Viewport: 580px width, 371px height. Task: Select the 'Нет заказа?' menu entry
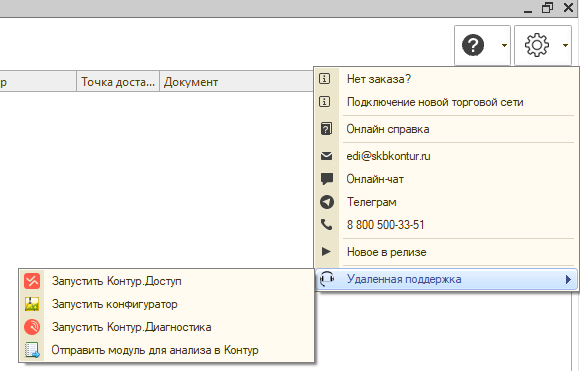(x=446, y=79)
